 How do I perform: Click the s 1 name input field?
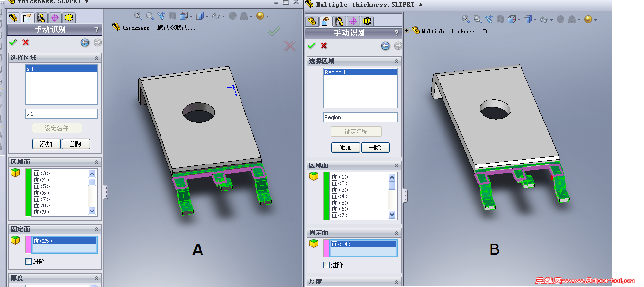pos(61,114)
